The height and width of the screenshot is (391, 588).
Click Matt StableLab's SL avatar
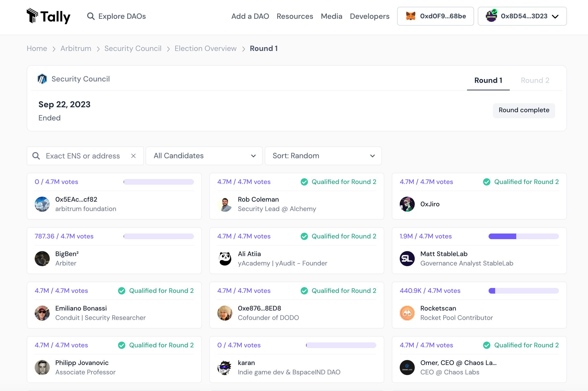407,259
